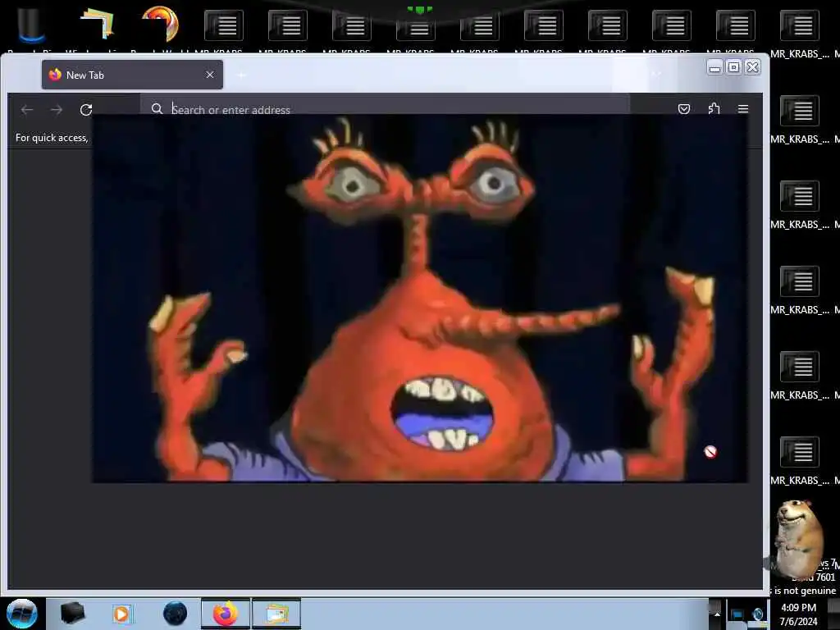Viewport: 840px width, 630px height.
Task: Open a new tab with the plus button
Action: click(x=242, y=75)
